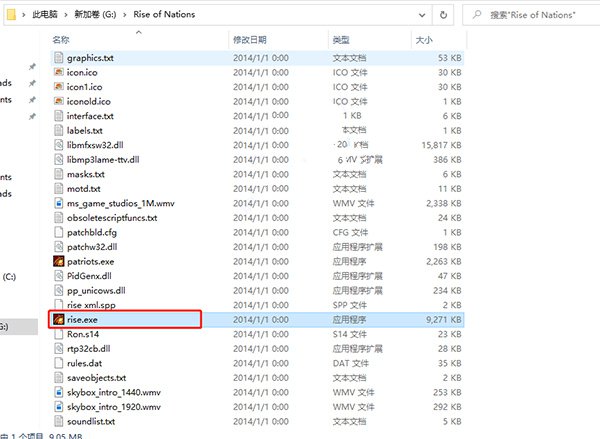Image resolution: width=600 pixels, height=439 pixels.
Task: Click the skybox_intro_1440.wmv video icon
Action: pyautogui.click(x=59, y=392)
